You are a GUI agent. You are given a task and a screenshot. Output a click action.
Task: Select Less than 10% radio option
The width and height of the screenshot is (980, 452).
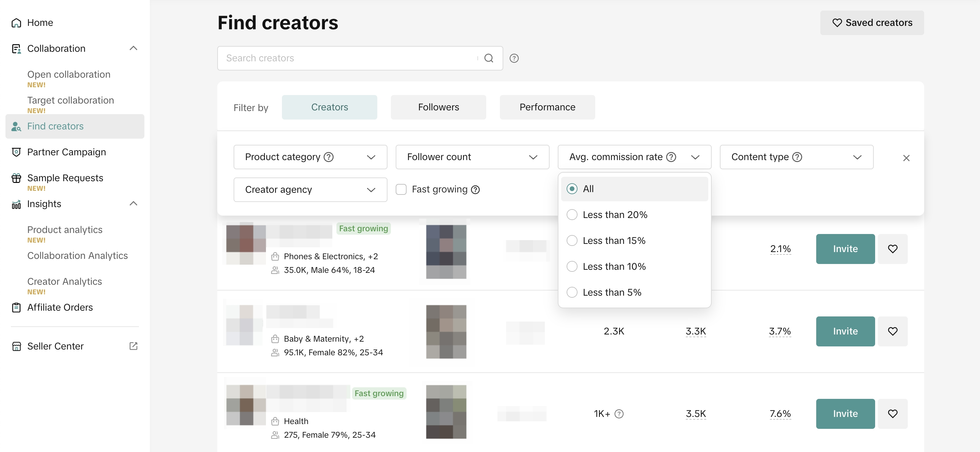click(572, 266)
